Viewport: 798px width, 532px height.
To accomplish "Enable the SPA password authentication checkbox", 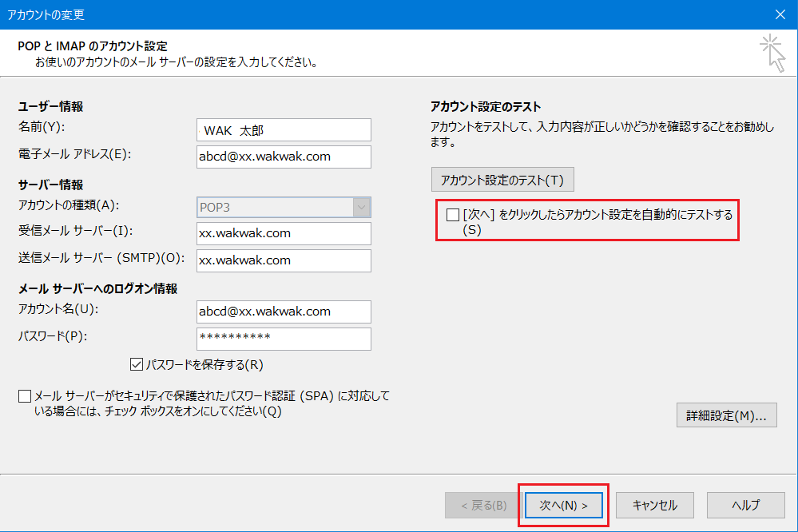I will [x=25, y=395].
